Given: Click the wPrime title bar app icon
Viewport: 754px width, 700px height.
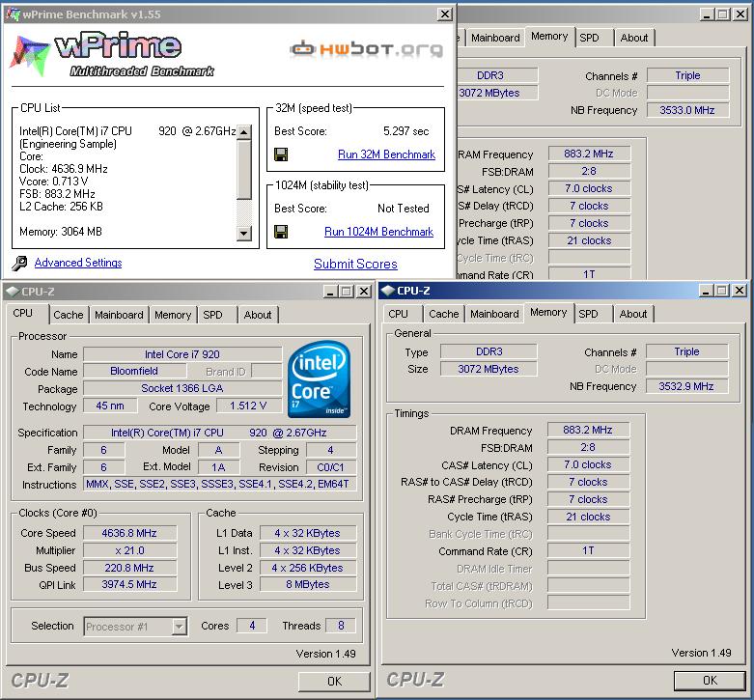Looking at the screenshot, I should click(x=13, y=14).
